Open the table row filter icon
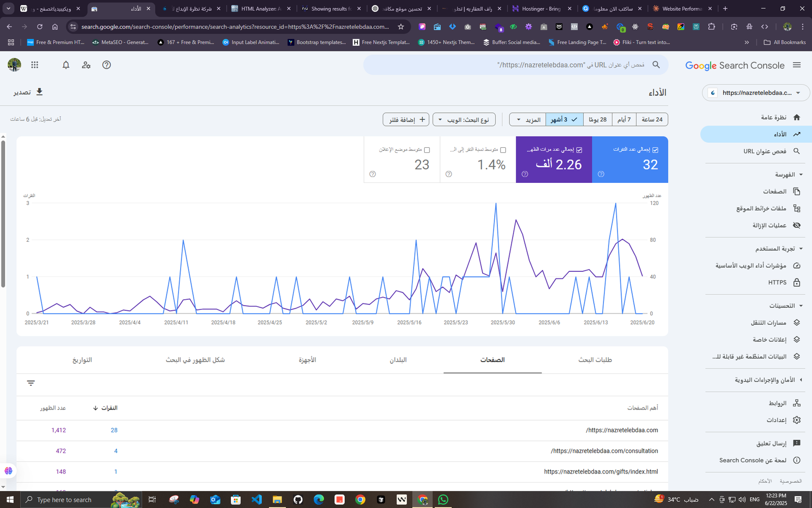Screen dimensions: 812x508 (31, 383)
